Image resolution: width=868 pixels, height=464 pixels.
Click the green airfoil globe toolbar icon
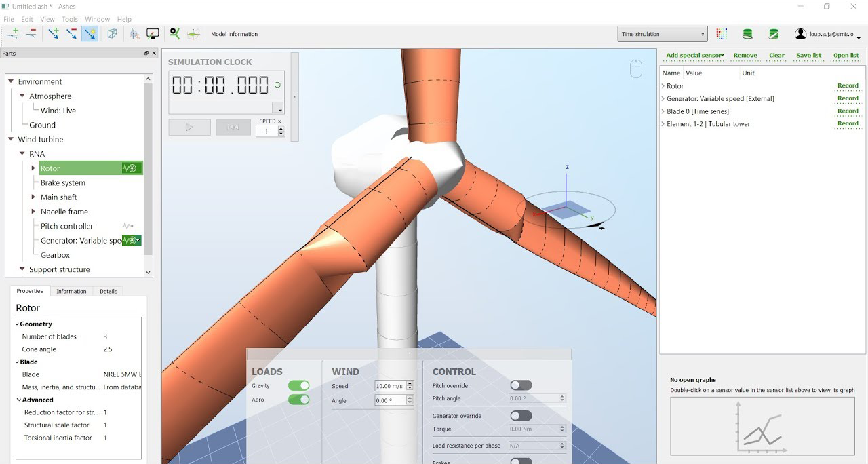[194, 33]
